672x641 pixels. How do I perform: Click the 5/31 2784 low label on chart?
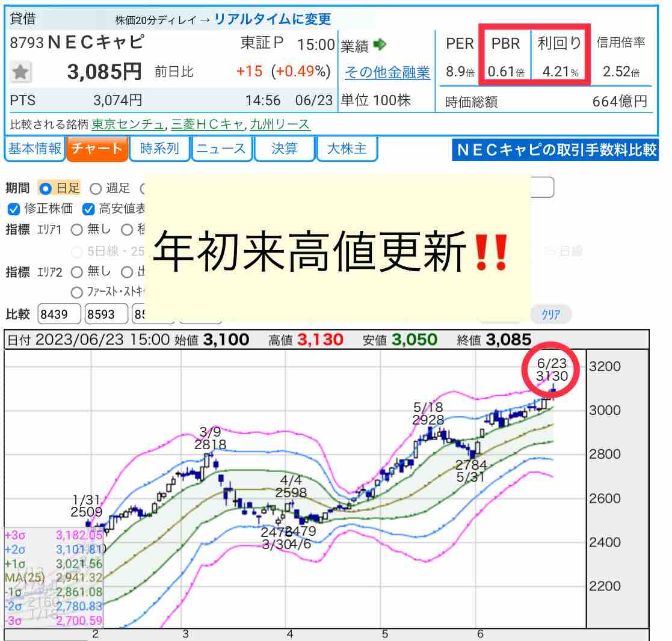(471, 471)
